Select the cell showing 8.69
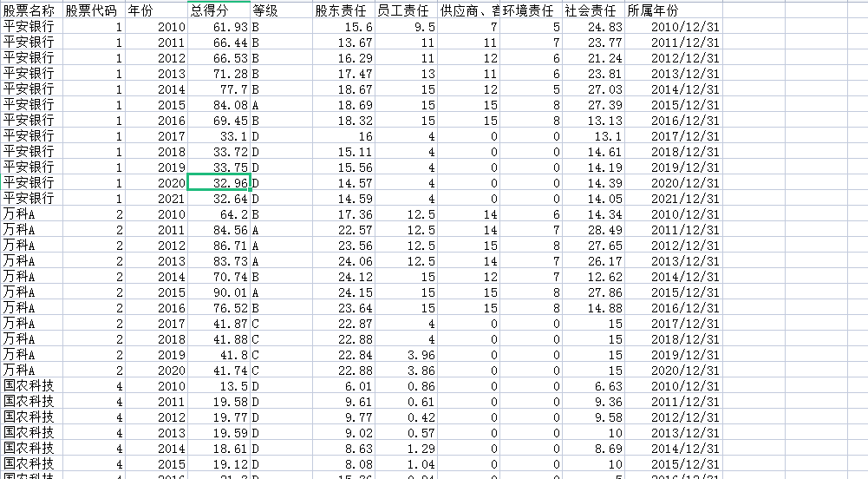This screenshot has height=479, width=868. [593, 449]
